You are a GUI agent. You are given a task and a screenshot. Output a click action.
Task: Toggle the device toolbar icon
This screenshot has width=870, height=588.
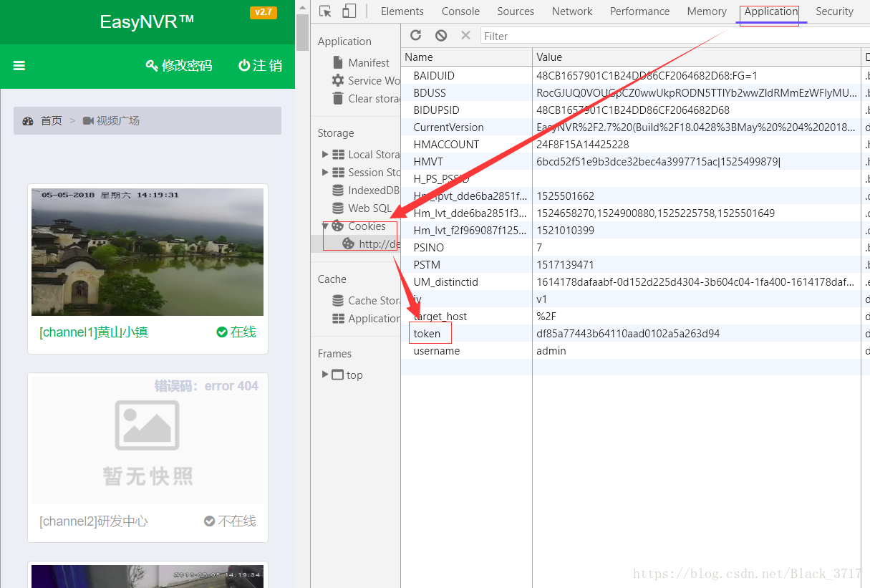point(349,11)
